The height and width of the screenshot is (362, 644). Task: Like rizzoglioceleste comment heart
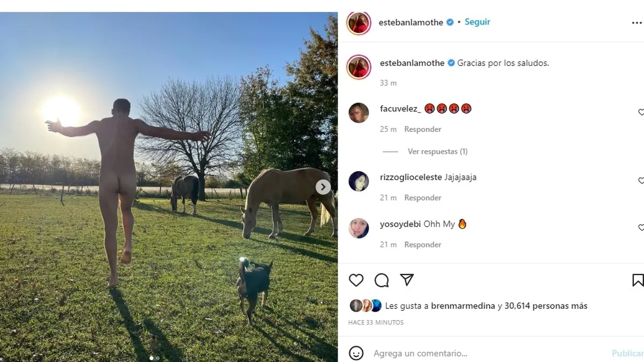[x=641, y=181]
